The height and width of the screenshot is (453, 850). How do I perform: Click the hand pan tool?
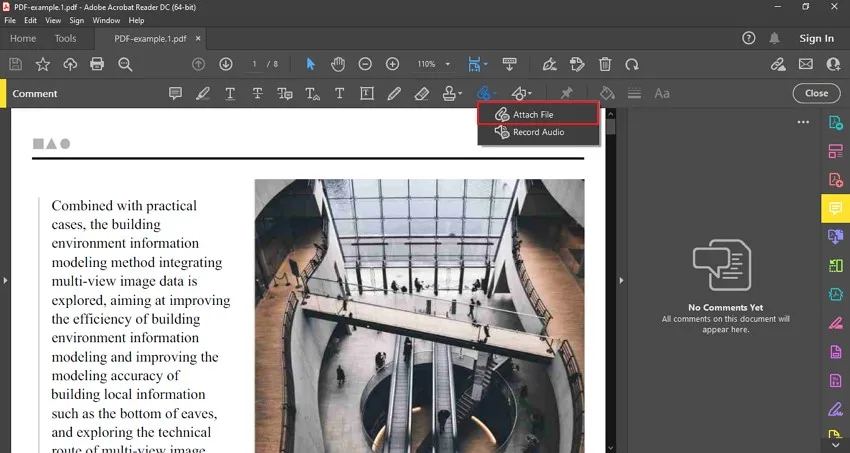click(x=338, y=64)
